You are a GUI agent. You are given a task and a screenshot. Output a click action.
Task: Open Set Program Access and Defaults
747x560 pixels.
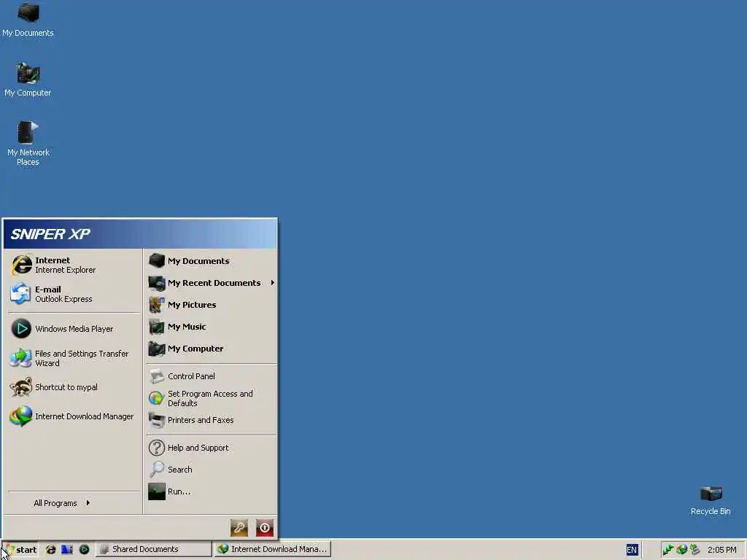point(212,398)
